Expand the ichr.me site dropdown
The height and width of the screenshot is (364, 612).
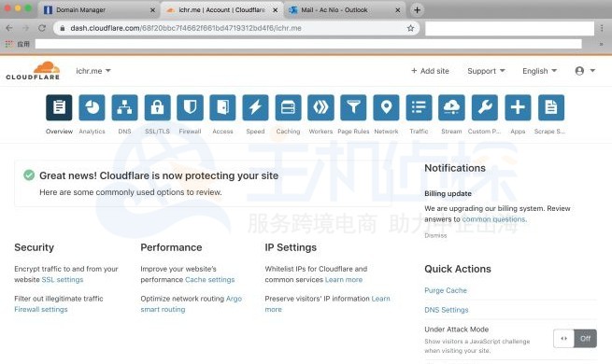pos(93,71)
